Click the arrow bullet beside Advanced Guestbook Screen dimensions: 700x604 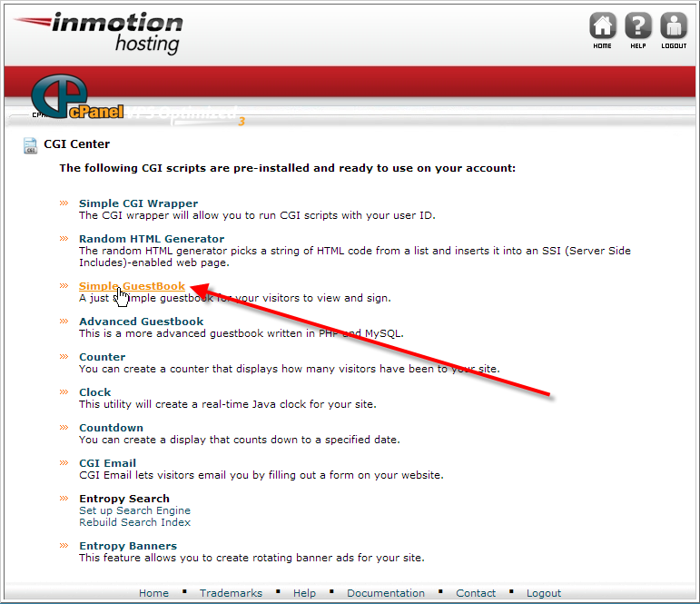(64, 322)
